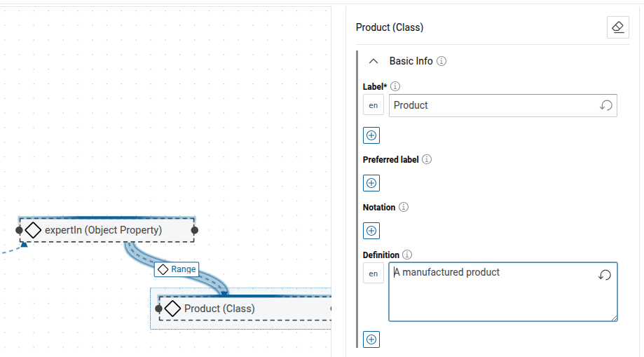Click the info icon next to Basic Info
Viewport: 644px width, 357px height.
pos(441,61)
